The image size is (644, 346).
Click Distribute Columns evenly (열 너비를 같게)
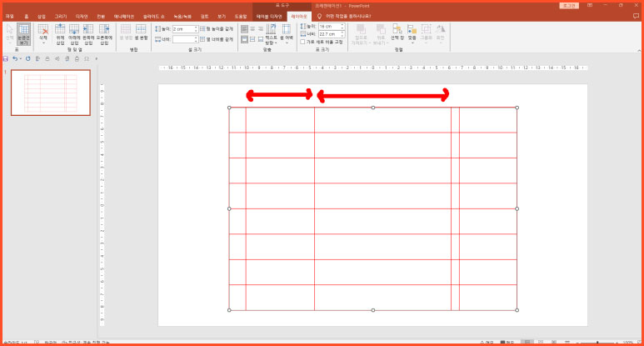click(217, 39)
